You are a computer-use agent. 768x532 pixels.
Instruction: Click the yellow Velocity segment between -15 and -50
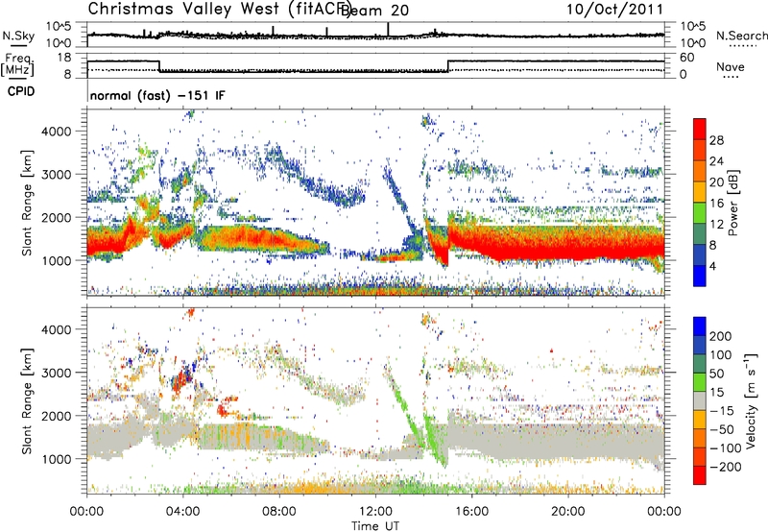click(700, 420)
